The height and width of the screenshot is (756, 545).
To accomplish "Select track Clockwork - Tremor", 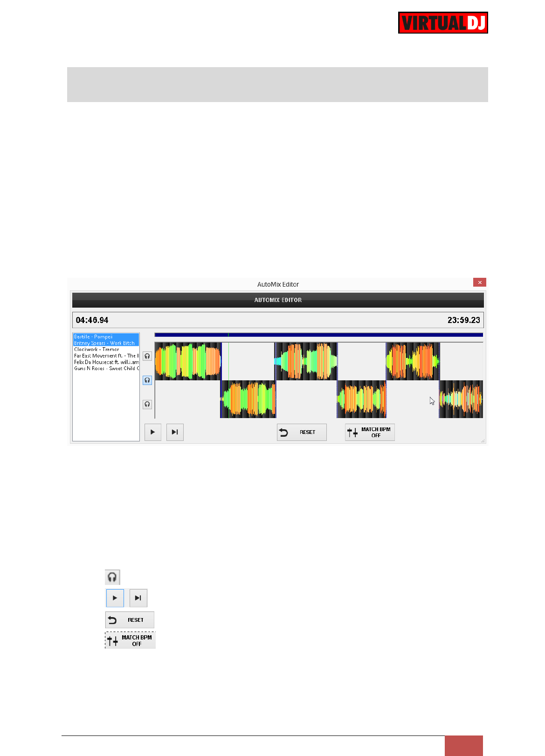I will pyautogui.click(x=106, y=349).
